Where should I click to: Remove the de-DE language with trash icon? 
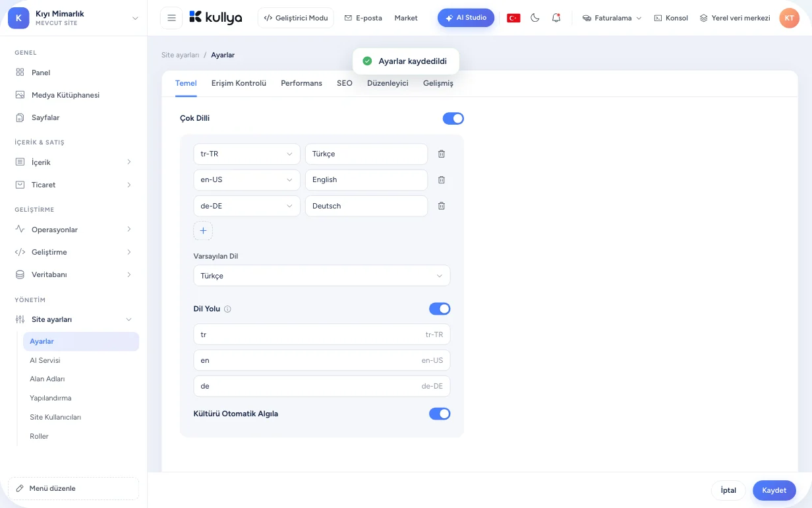click(x=442, y=206)
